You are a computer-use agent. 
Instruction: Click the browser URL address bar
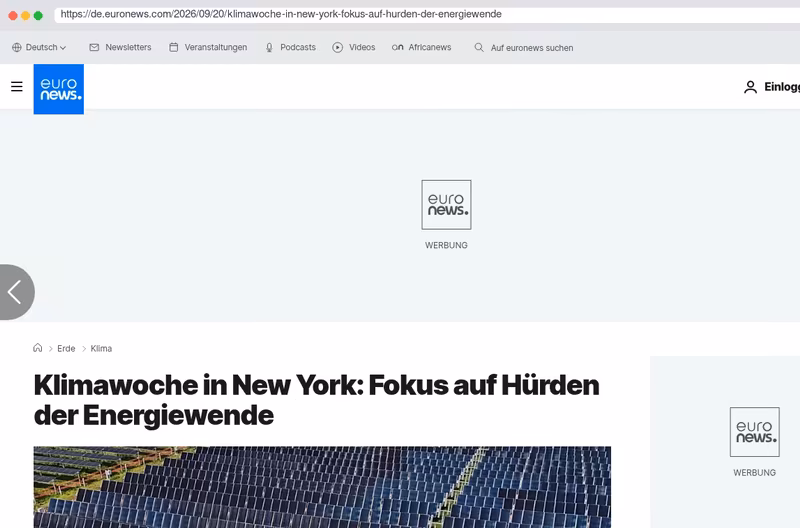pyautogui.click(x=428, y=14)
